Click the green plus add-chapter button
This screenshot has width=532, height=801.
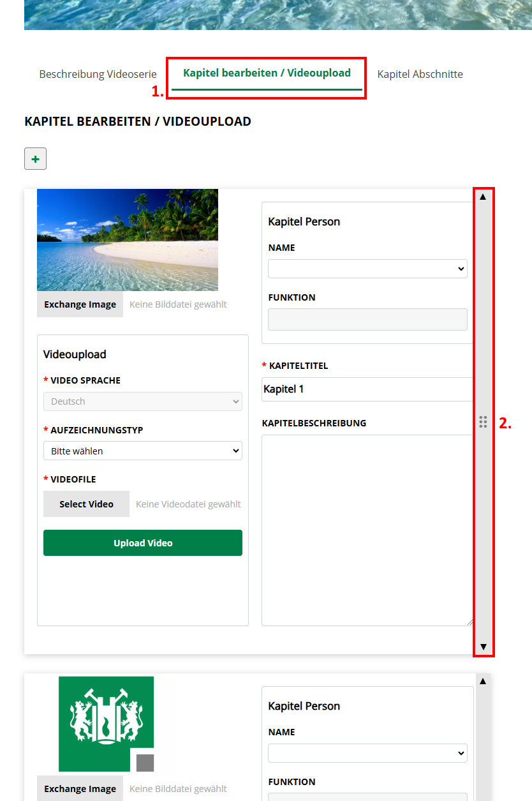point(35,159)
